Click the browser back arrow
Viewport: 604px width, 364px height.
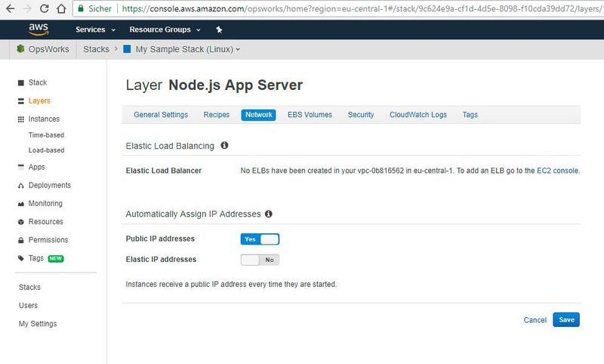pyautogui.click(x=11, y=8)
